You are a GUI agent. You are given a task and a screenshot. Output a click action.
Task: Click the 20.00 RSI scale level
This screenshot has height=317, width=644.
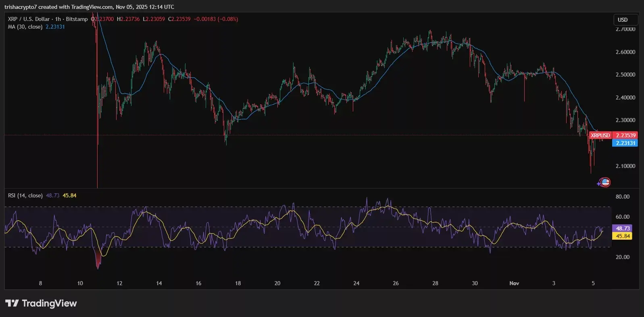click(623, 257)
